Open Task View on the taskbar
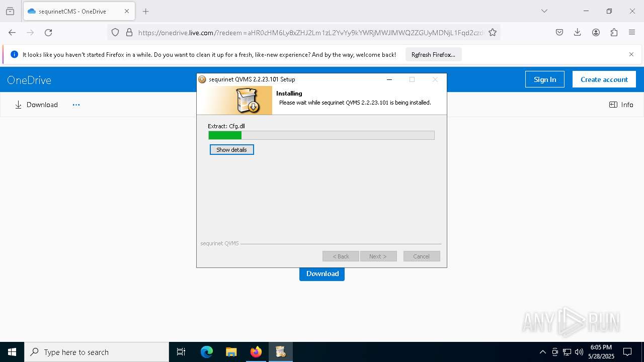Image resolution: width=644 pixels, height=362 pixels. point(181,352)
